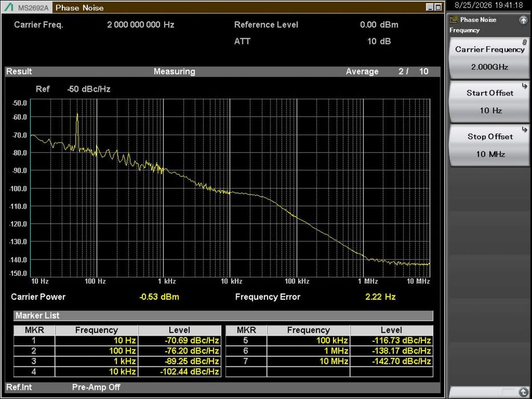Click the 1 kHz label on the graph x-axis
This screenshot has height=399, width=532.
point(166,281)
